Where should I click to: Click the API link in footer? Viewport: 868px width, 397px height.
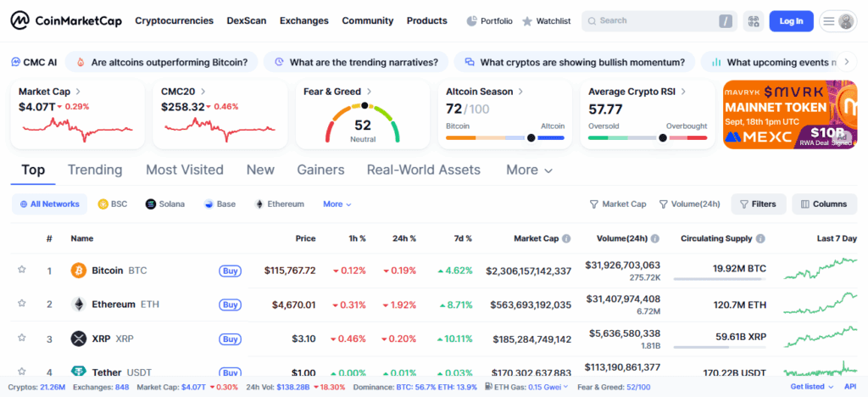tap(849, 387)
